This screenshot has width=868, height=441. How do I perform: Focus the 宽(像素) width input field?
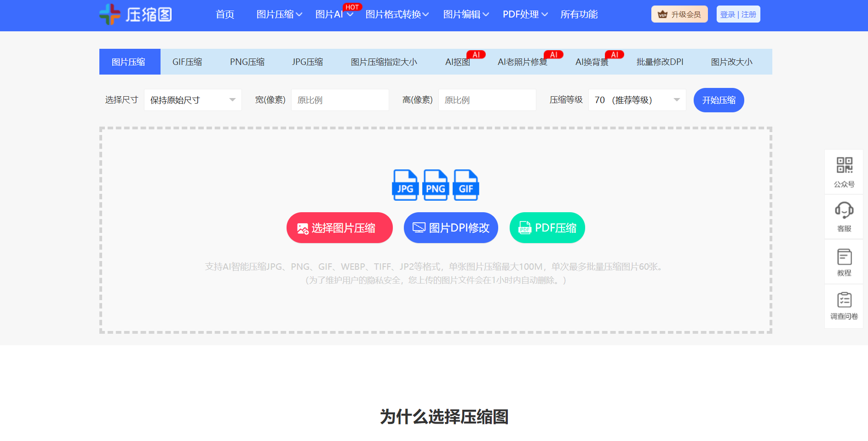pyautogui.click(x=340, y=100)
